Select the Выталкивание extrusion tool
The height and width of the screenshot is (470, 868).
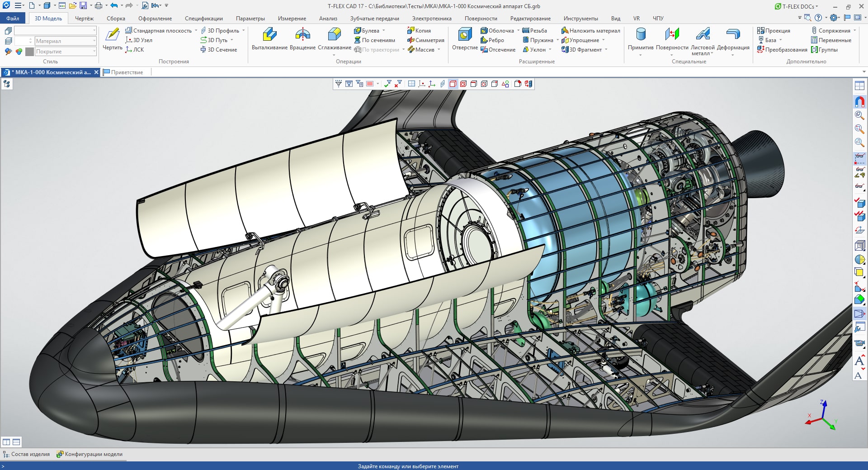coord(269,35)
